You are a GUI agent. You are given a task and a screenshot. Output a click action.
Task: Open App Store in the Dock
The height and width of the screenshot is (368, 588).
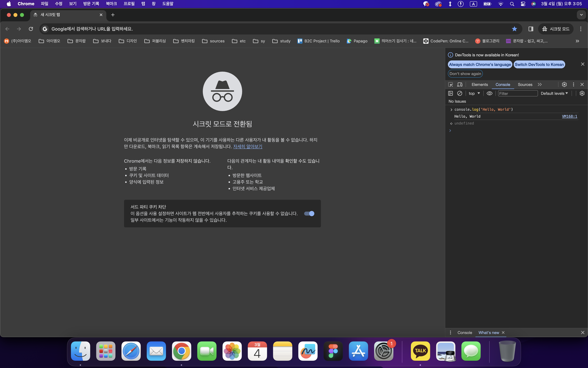pyautogui.click(x=358, y=351)
